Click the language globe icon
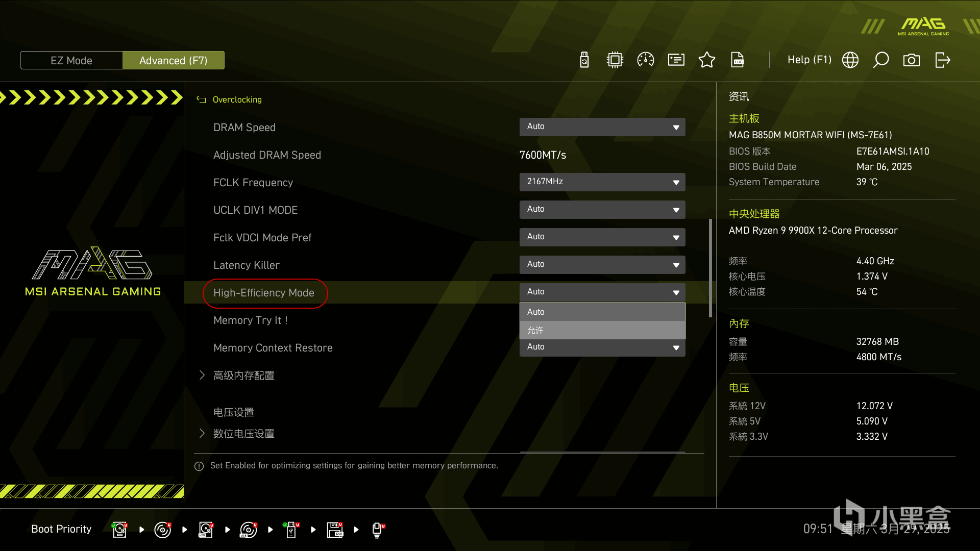This screenshot has width=980, height=551. [x=850, y=60]
